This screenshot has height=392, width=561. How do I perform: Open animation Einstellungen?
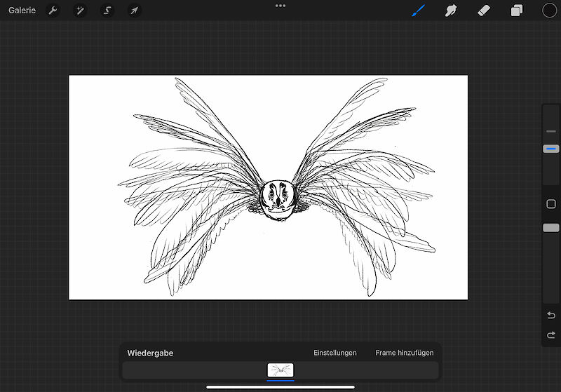coord(335,353)
